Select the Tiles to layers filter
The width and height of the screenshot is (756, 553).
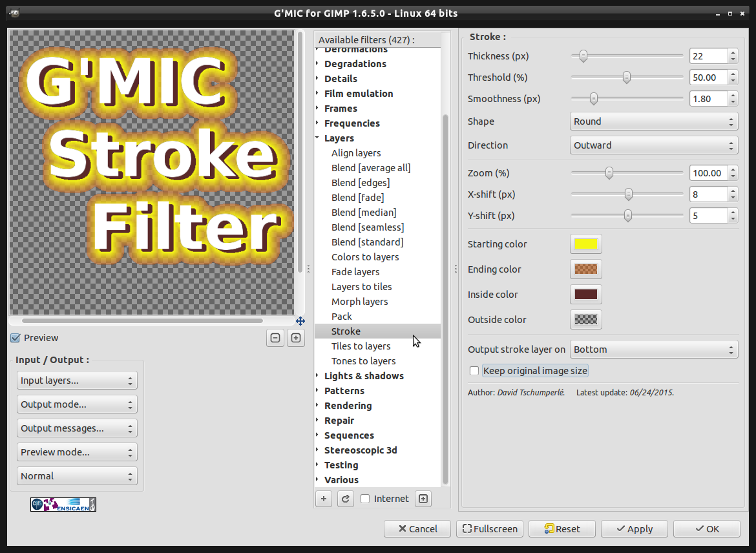coord(361,346)
